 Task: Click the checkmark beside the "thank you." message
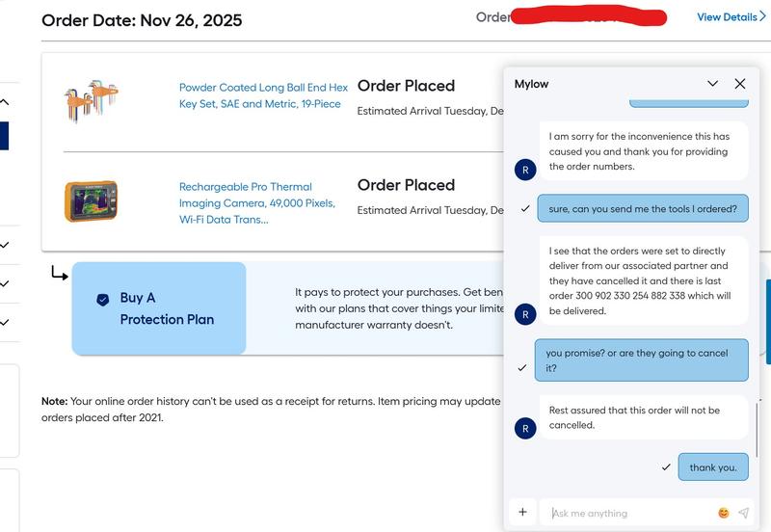(666, 467)
